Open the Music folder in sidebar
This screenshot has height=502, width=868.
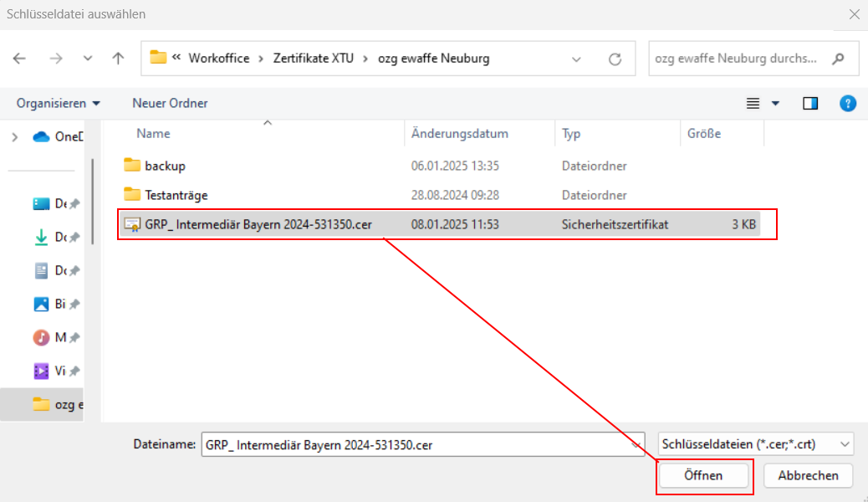(41, 337)
